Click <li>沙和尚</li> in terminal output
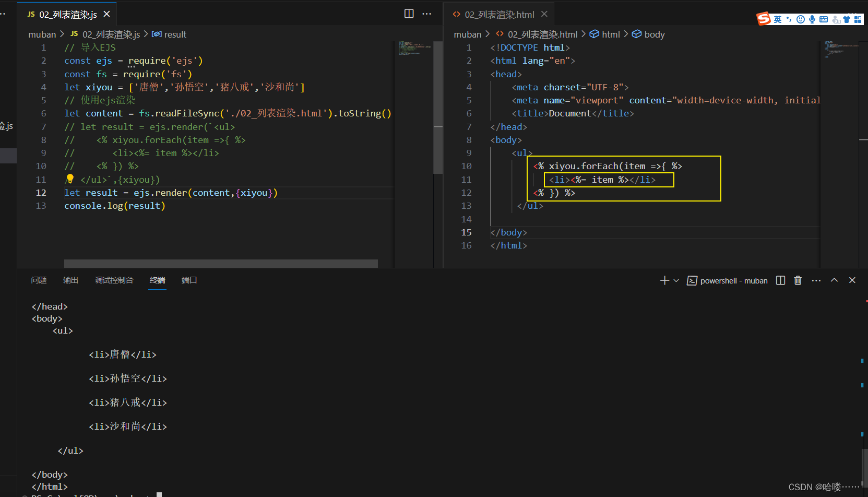Image resolution: width=868 pixels, height=497 pixels. tap(128, 427)
